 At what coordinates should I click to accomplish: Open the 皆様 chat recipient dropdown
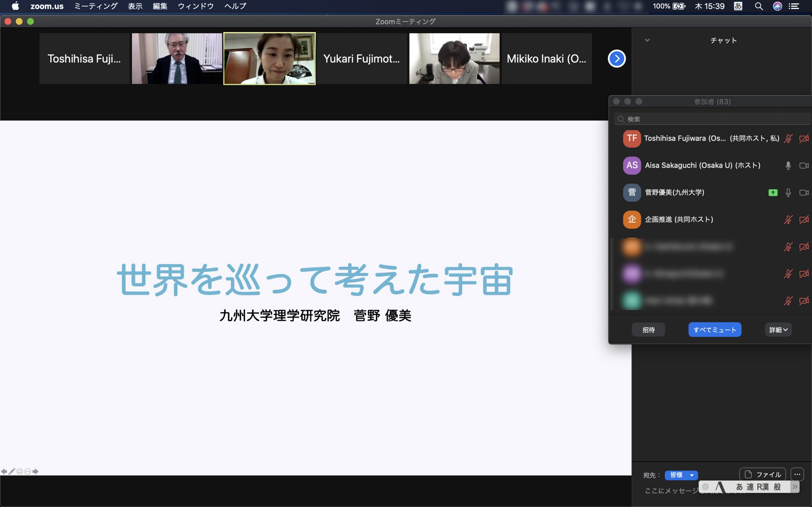click(x=681, y=475)
